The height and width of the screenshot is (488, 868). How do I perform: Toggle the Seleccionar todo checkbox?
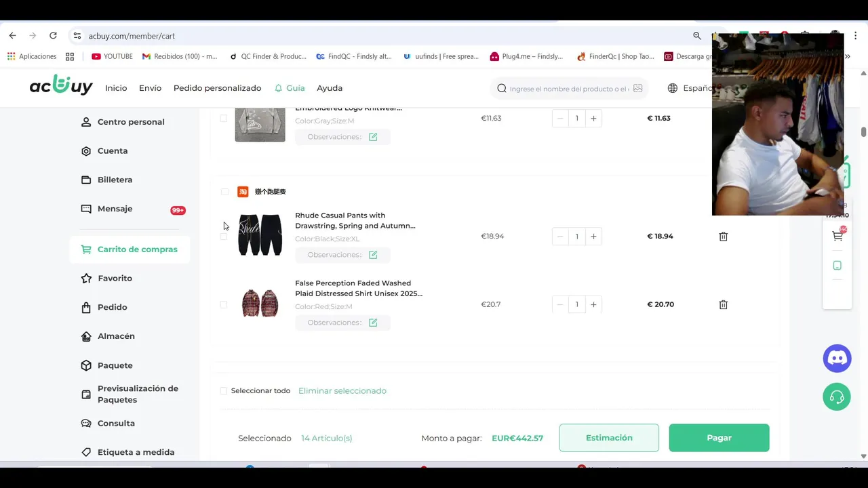[x=224, y=391]
